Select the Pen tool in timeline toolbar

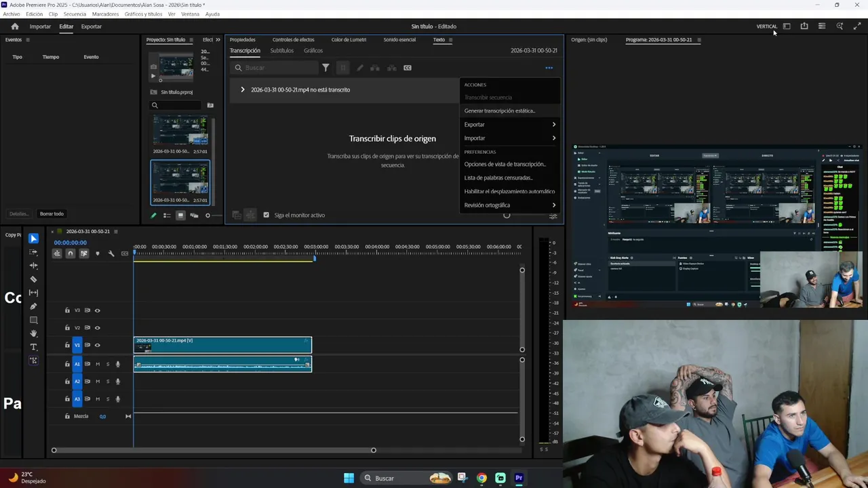coord(33,306)
